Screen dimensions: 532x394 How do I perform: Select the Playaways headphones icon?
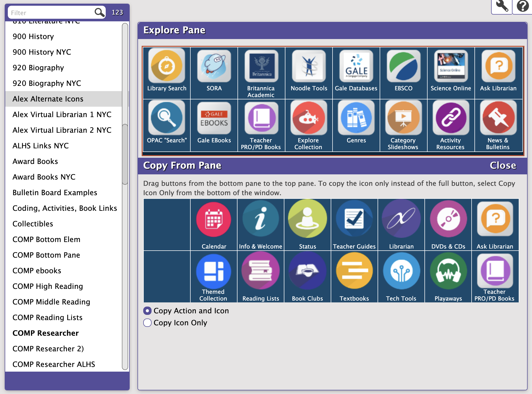[x=448, y=271]
